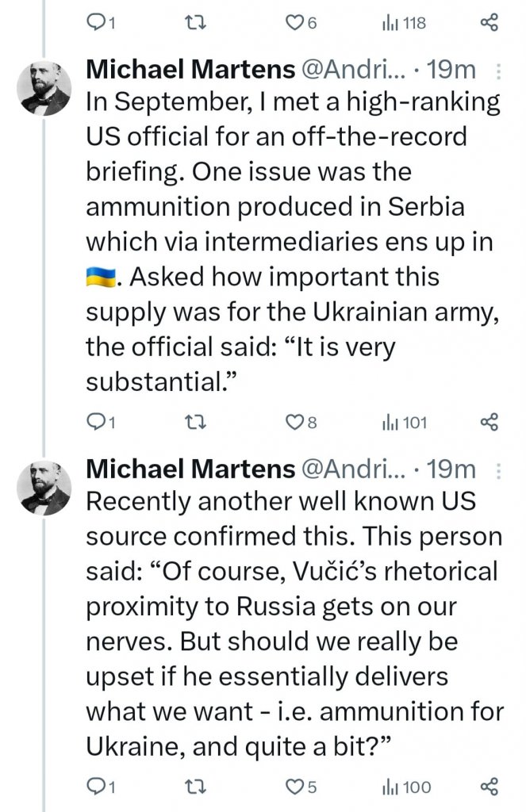Screen dimensions: 526x812
Task: Click the avatar beside the September tweet
Action: pyautogui.click(x=44, y=88)
